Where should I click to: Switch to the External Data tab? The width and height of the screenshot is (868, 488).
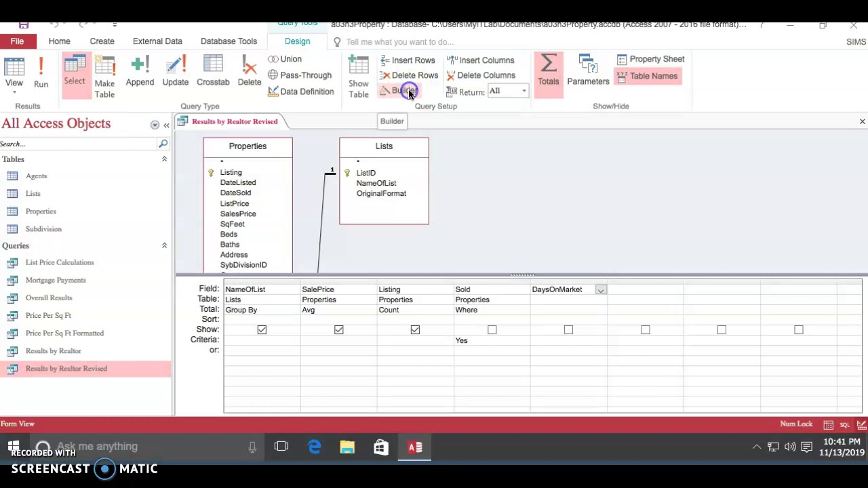(157, 41)
